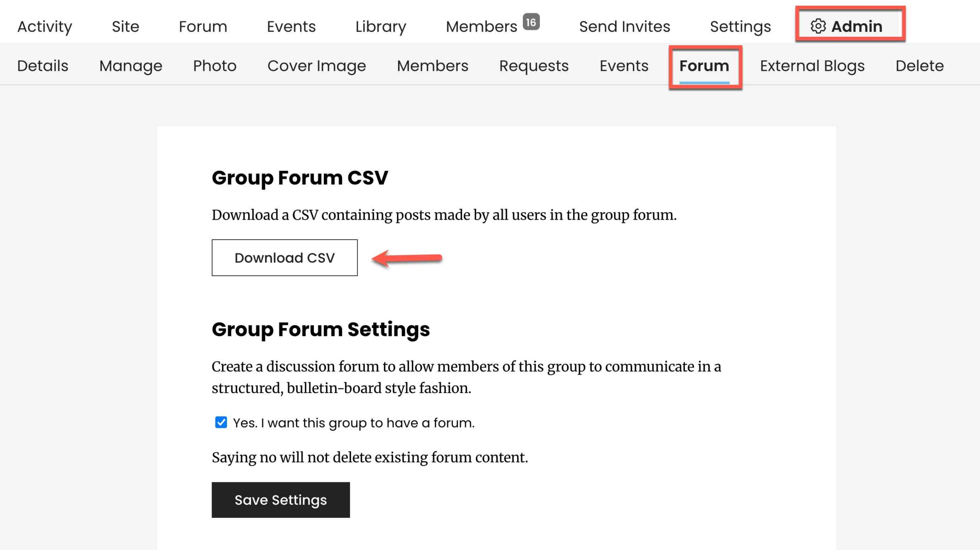
Task: Select Events in admin sub-navigation
Action: (x=624, y=65)
